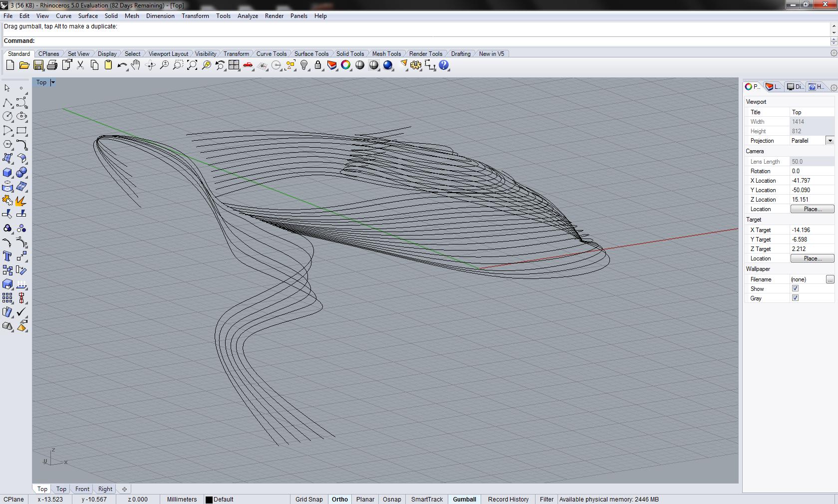
Task: Click the Rotation value field
Action: click(812, 171)
